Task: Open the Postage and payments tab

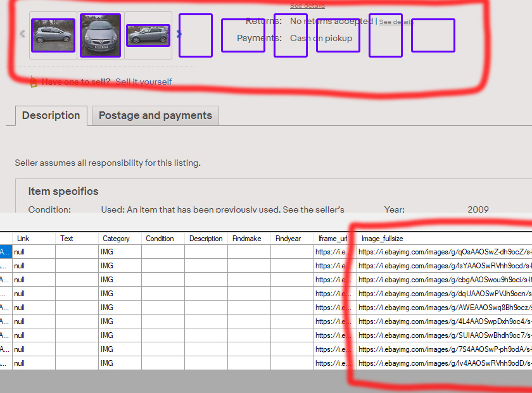Action: [x=155, y=116]
